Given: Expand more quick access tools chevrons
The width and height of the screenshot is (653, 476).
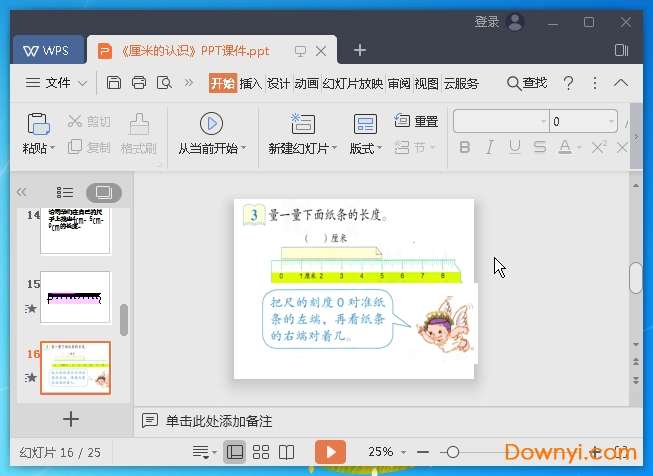Looking at the screenshot, I should pyautogui.click(x=189, y=82).
